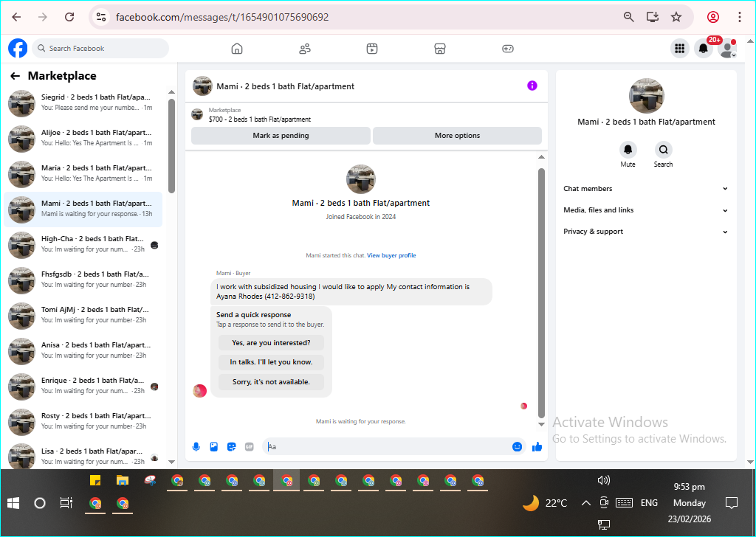Bookmark this page star icon
The height and width of the screenshot is (537, 756).
[x=676, y=18]
